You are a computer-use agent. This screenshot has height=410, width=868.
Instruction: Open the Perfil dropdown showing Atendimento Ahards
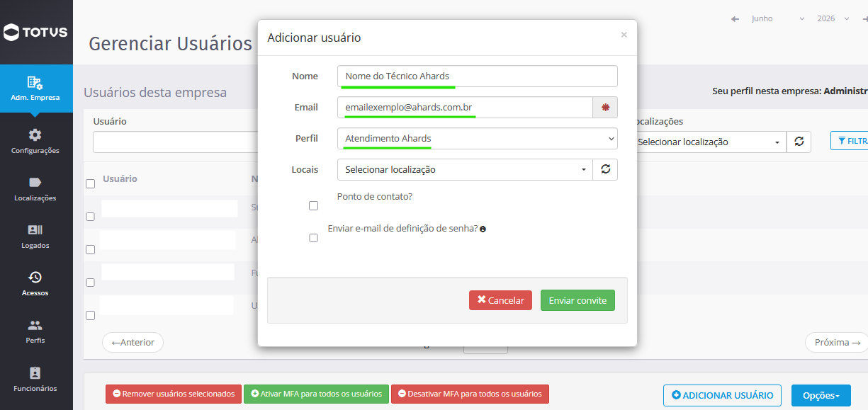click(478, 139)
